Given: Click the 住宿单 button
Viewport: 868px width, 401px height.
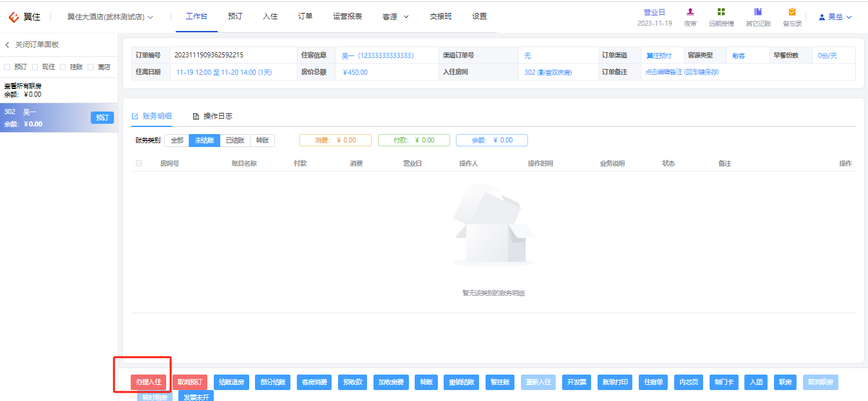Looking at the screenshot, I should click(x=653, y=382).
